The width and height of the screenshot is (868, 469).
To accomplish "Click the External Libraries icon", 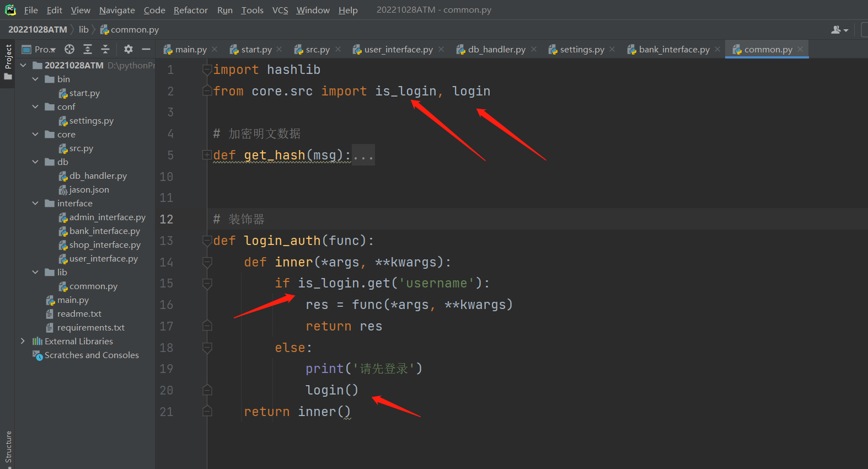I will click(37, 342).
